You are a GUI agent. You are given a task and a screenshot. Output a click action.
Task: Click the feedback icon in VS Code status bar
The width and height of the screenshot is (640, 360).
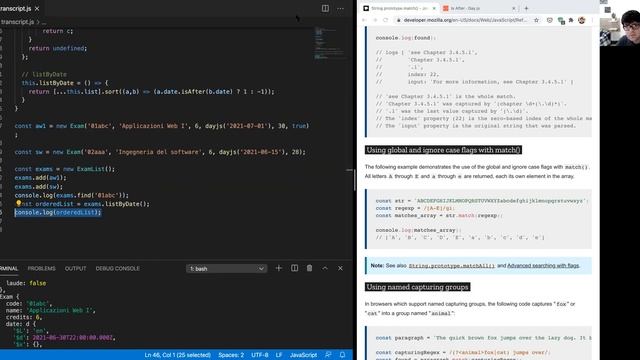pos(328,355)
